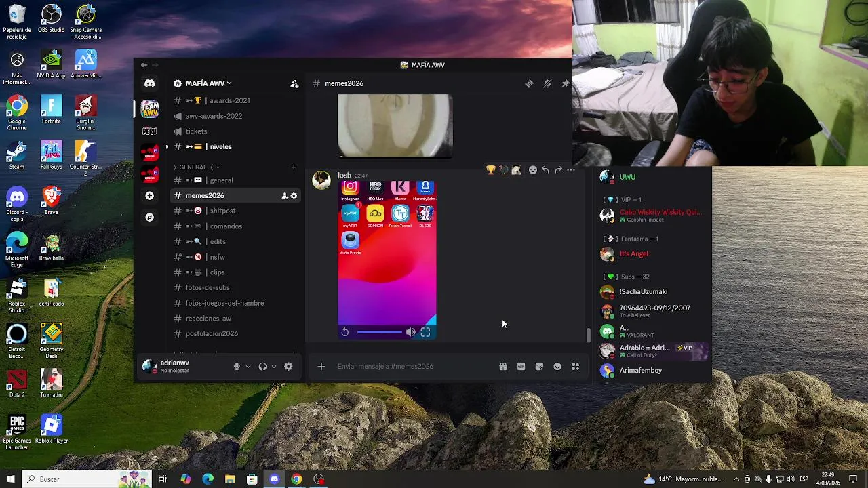
Task: Open pinned messages icon in header
Action: tap(565, 83)
